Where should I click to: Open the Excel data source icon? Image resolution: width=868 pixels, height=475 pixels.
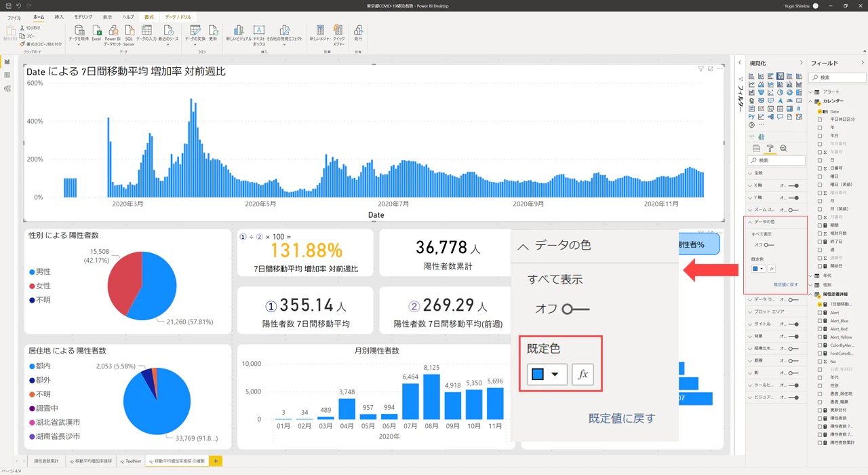pyautogui.click(x=96, y=31)
